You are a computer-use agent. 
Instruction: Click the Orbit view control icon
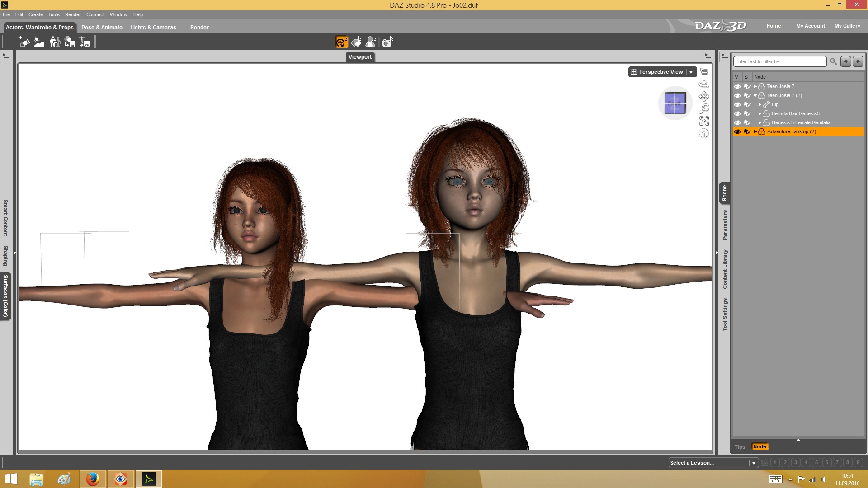click(x=704, y=84)
